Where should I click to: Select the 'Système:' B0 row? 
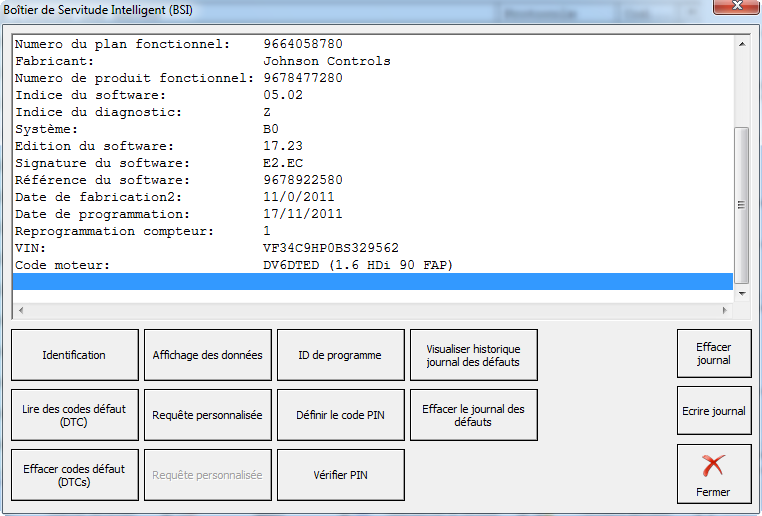point(373,129)
